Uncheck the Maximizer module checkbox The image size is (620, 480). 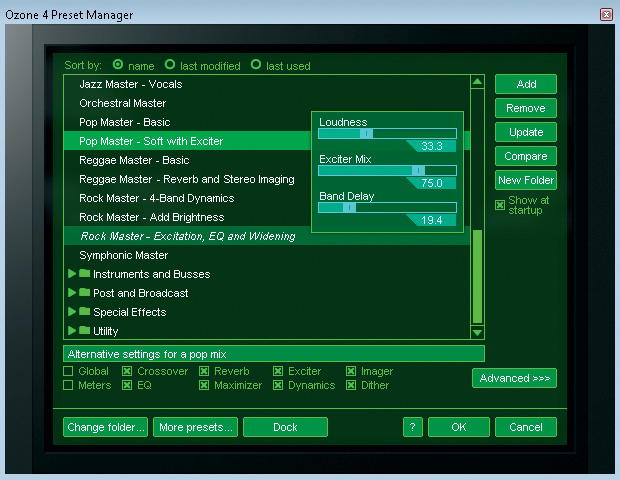204,385
